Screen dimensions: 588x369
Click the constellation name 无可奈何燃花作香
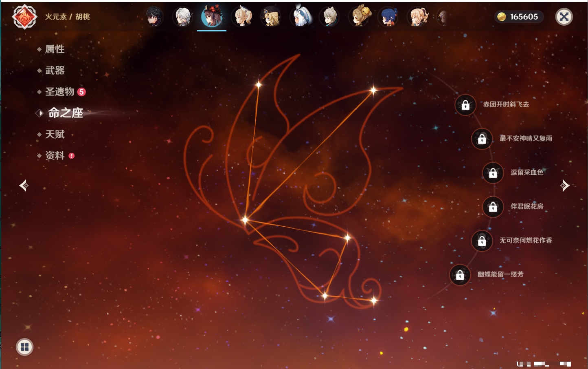click(526, 240)
